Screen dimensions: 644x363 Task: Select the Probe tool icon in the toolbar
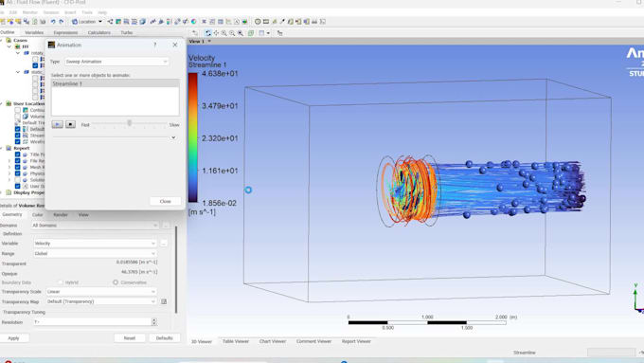(x=282, y=22)
